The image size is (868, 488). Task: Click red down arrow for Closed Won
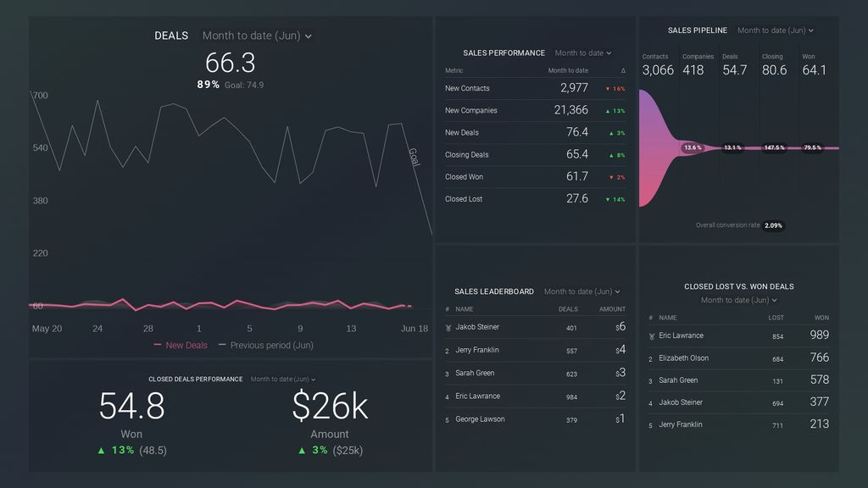coord(611,177)
